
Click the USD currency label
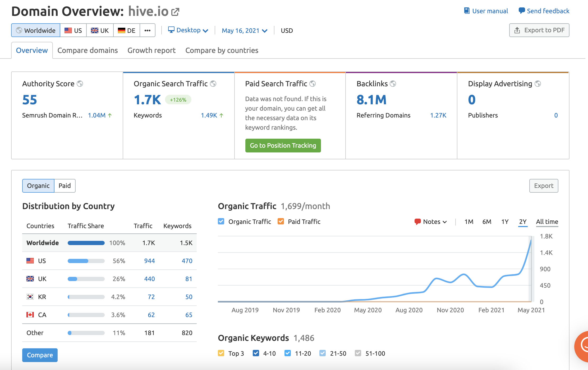(x=287, y=31)
